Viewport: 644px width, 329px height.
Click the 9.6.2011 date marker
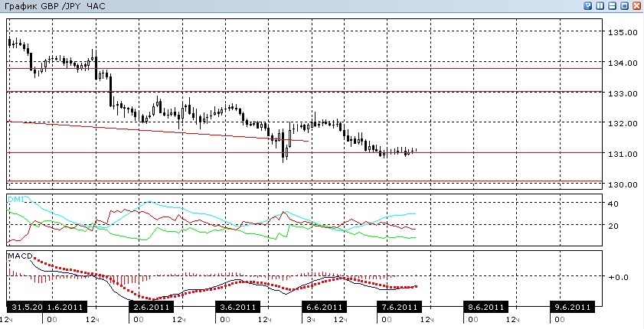coord(572,307)
